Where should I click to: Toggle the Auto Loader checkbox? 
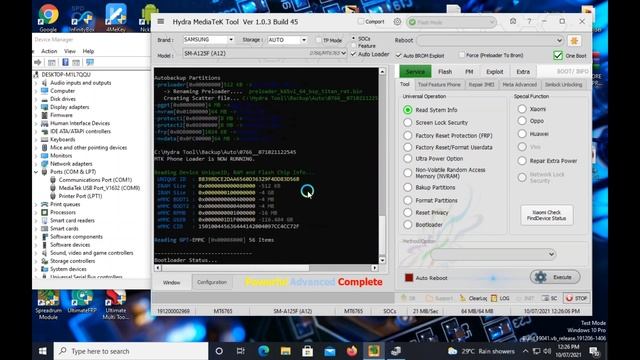point(353,54)
